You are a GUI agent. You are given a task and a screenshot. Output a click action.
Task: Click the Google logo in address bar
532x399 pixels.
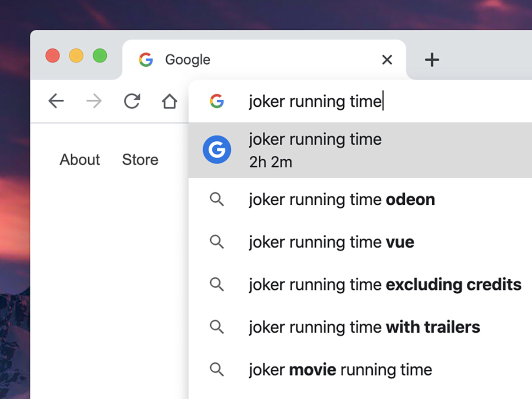click(x=217, y=101)
